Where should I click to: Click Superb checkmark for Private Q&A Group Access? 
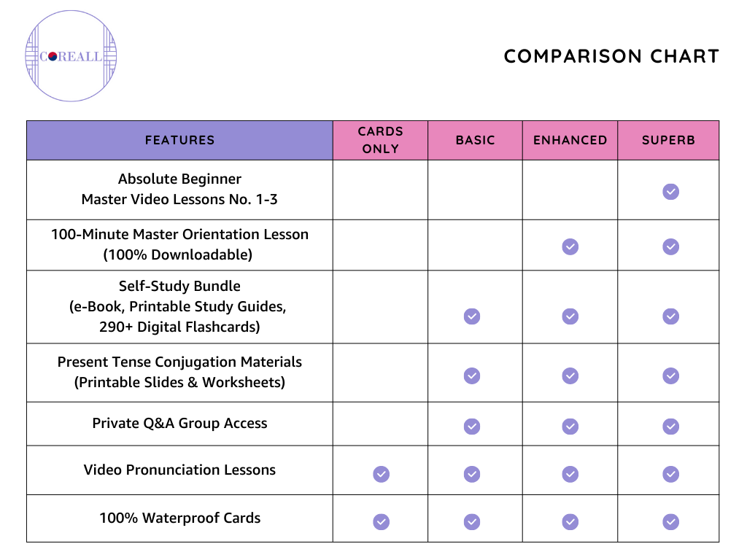pyautogui.click(x=670, y=426)
